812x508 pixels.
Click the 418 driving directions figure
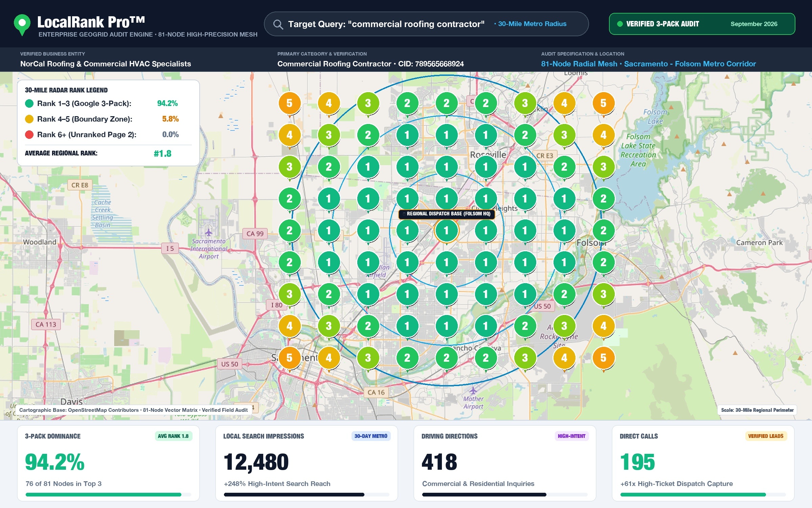coord(439,462)
